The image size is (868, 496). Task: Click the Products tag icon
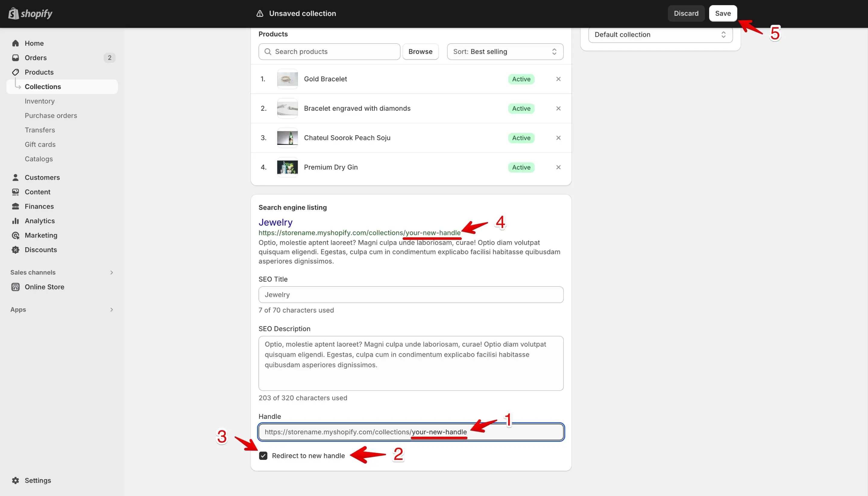tap(15, 72)
